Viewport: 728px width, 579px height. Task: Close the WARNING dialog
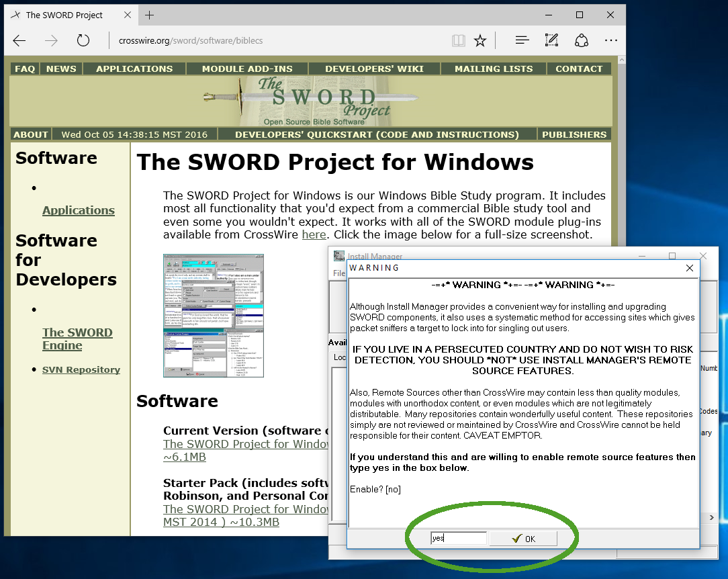pyautogui.click(x=690, y=268)
